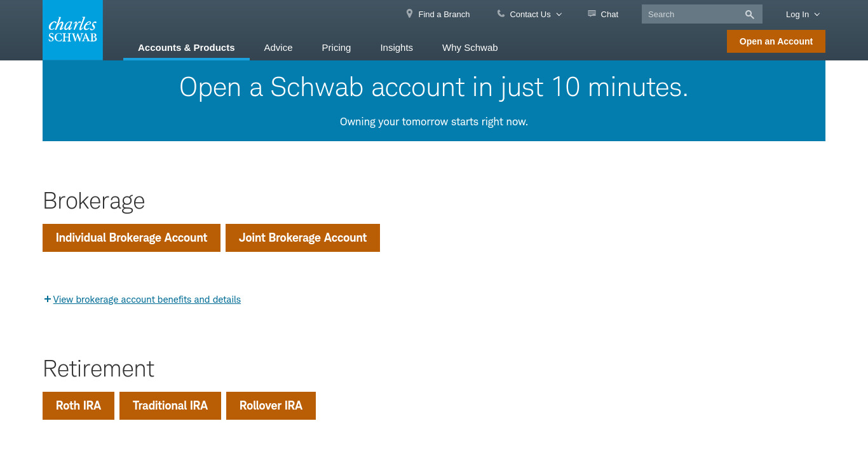The width and height of the screenshot is (868, 463).
Task: Select Joint Brokerage Account button
Action: click(x=302, y=238)
